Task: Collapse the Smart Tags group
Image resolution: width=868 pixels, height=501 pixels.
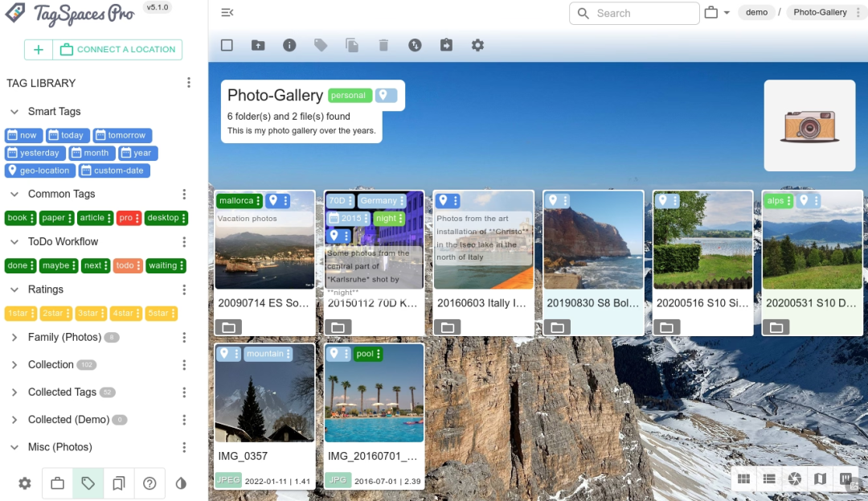Action: click(14, 111)
